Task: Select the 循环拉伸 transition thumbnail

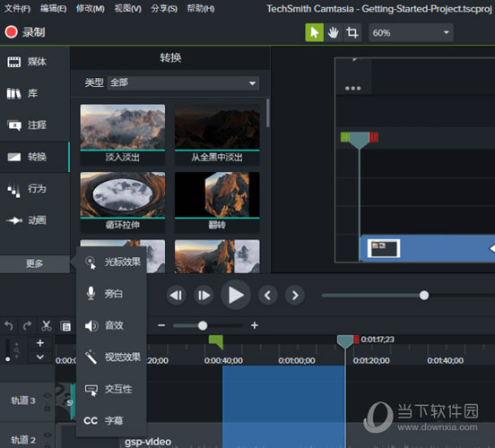Action: [123, 202]
